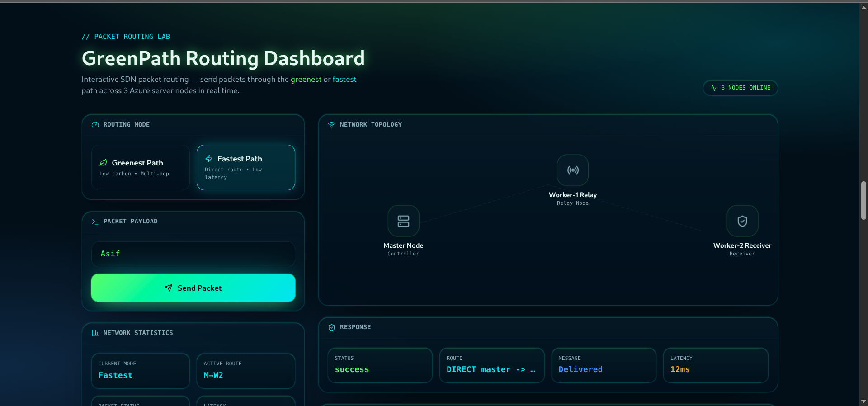Select the Fastest Path routing mode

click(x=246, y=167)
